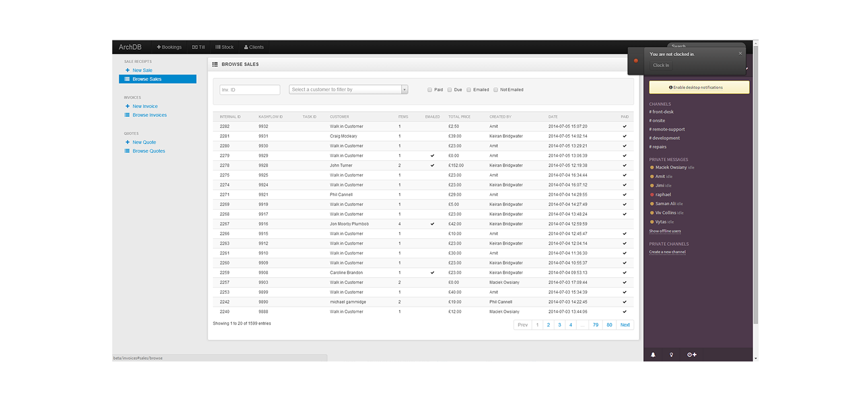Click the Inv. ID input field
Image resolution: width=868 pixels, height=406 pixels.
[x=249, y=90]
